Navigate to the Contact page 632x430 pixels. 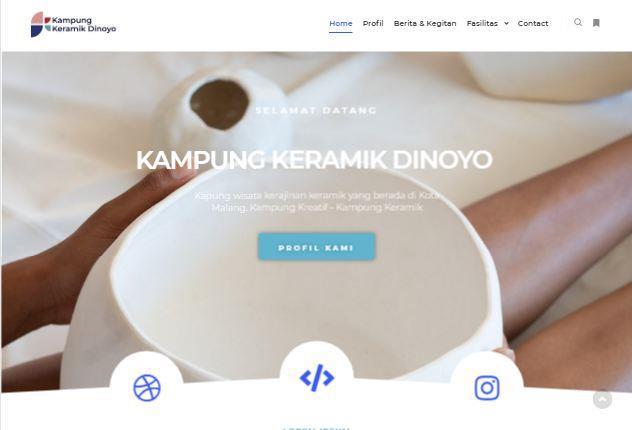533,23
